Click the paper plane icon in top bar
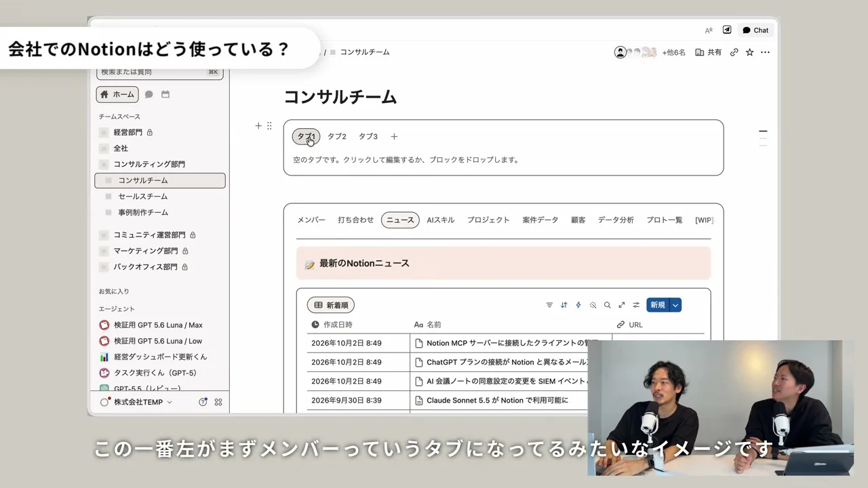 [727, 30]
